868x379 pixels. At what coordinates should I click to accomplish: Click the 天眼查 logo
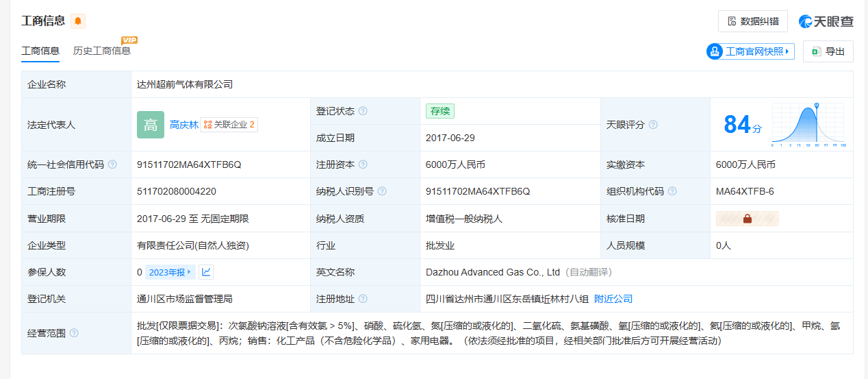tap(826, 21)
